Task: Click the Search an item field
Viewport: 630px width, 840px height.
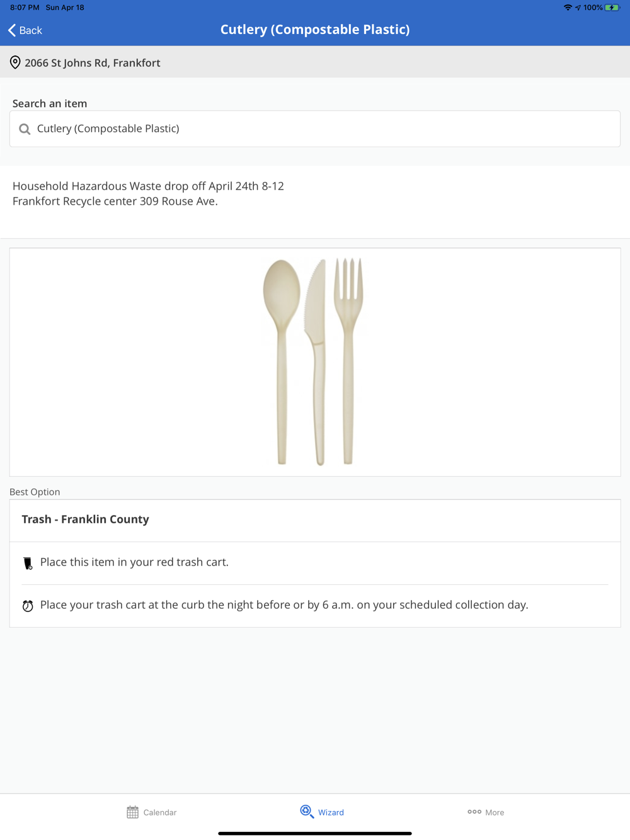Action: [x=315, y=129]
